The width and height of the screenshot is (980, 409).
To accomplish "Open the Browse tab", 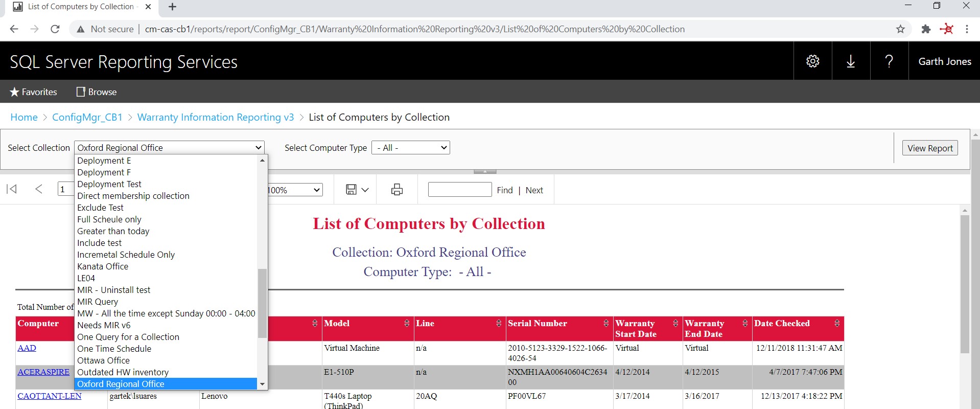I will click(97, 92).
